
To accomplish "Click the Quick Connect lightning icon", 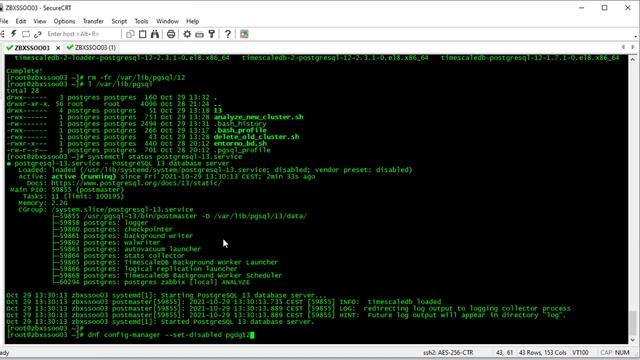I will [x=13, y=34].
